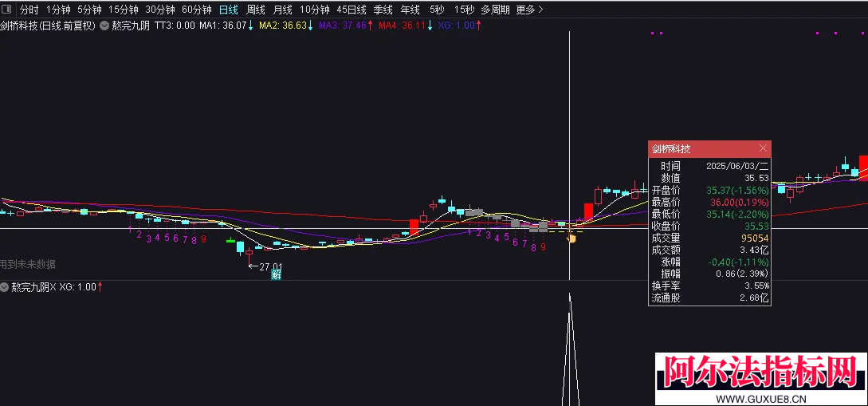Expand 更多 period options
Screen dimensions: 868x406
pyautogui.click(x=529, y=10)
